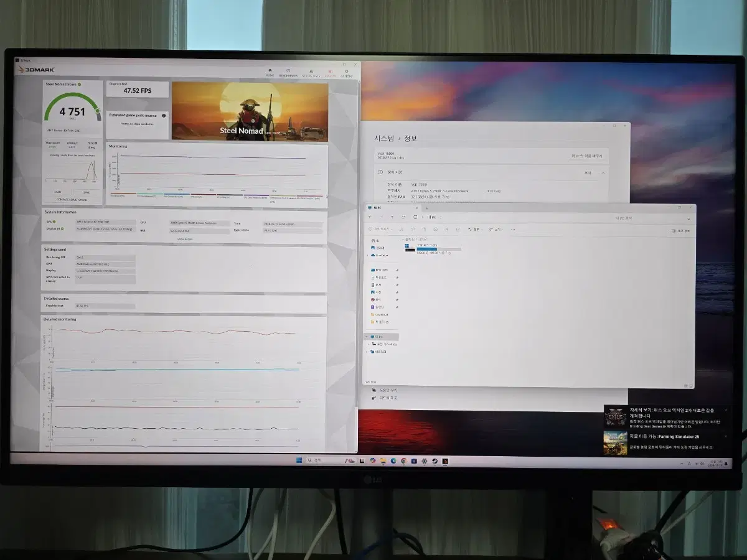The width and height of the screenshot is (747, 560).
Task: Click the taskbar search box
Action: (331, 460)
